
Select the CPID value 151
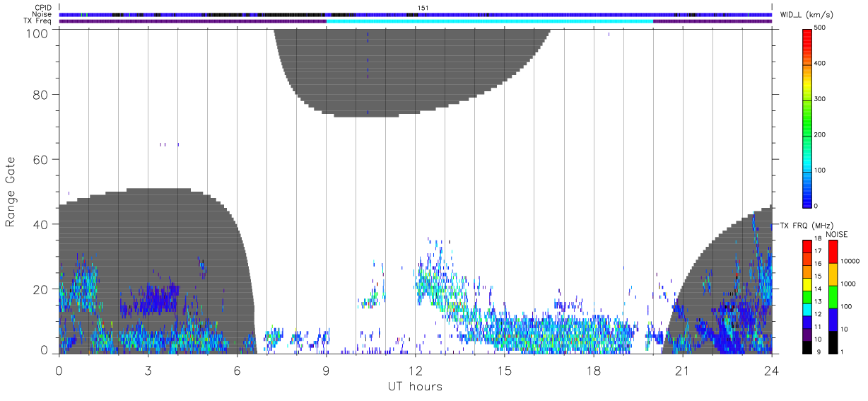click(423, 8)
